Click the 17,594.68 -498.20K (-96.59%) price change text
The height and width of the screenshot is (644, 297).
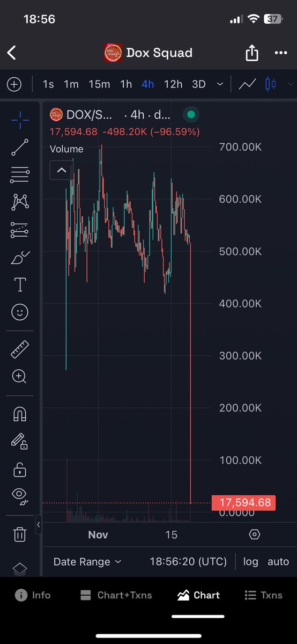pos(124,131)
